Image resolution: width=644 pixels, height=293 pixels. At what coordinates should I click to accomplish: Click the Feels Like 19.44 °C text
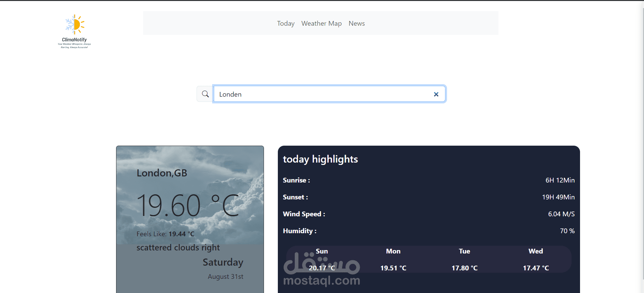pyautogui.click(x=165, y=234)
